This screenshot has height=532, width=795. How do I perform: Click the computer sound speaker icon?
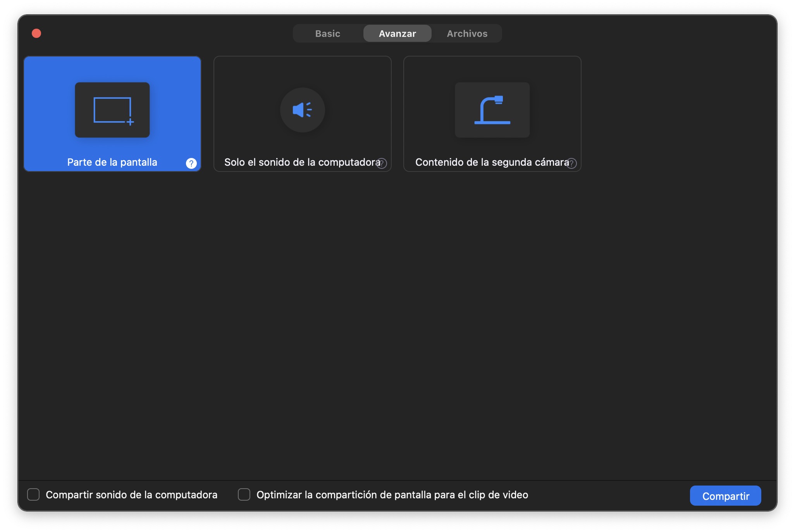click(x=302, y=110)
